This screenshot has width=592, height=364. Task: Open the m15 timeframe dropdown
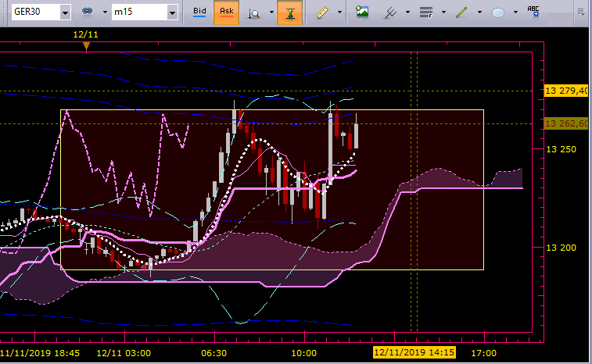pyautogui.click(x=172, y=12)
